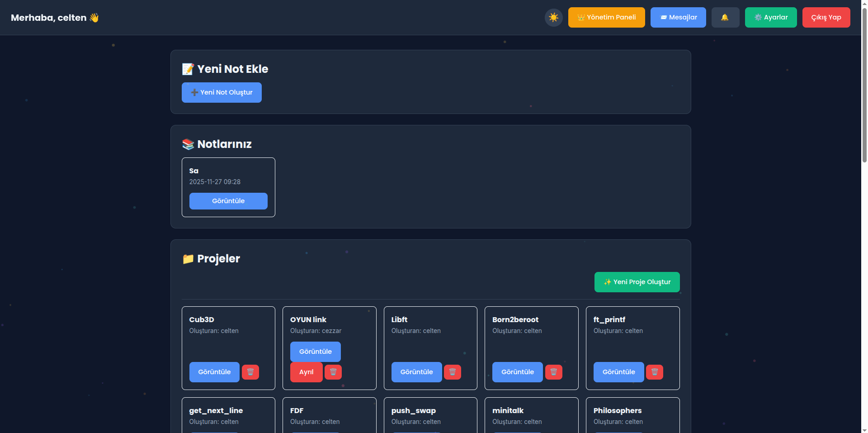Delete Libft project using trash icon
The height and width of the screenshot is (433, 868).
452,372
